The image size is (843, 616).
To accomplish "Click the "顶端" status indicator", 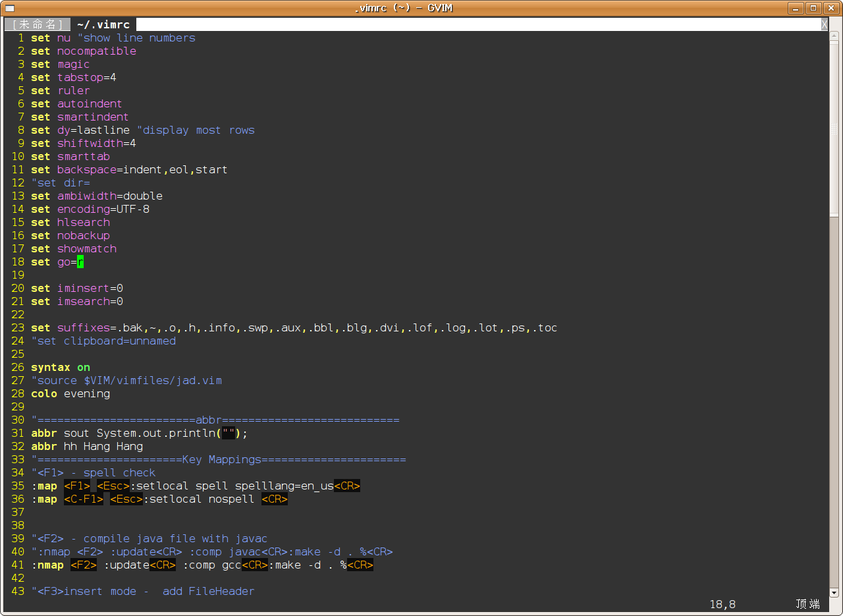I will tap(808, 604).
